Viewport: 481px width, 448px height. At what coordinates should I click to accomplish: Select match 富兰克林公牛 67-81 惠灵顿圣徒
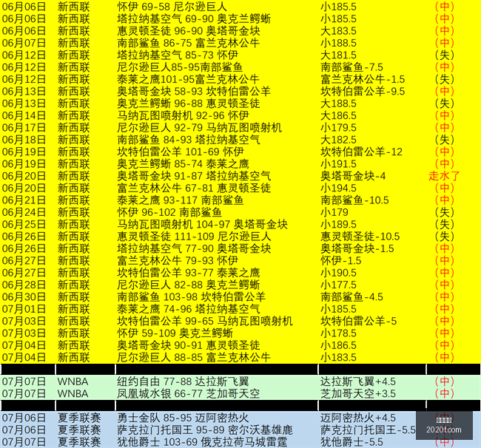pos(194,189)
